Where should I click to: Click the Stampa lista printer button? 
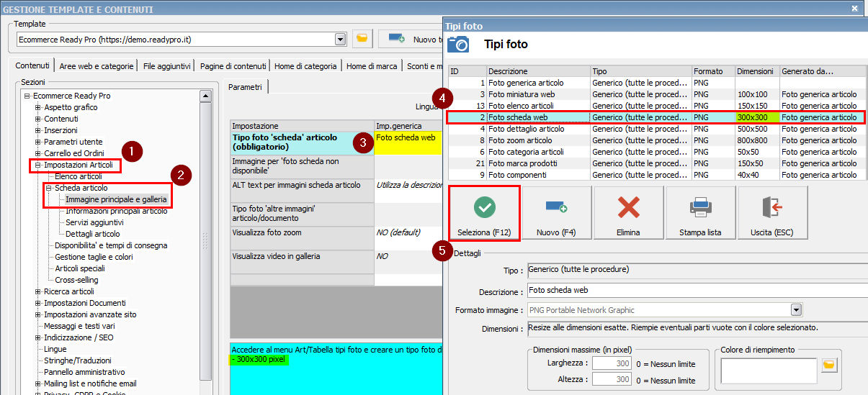coord(700,214)
